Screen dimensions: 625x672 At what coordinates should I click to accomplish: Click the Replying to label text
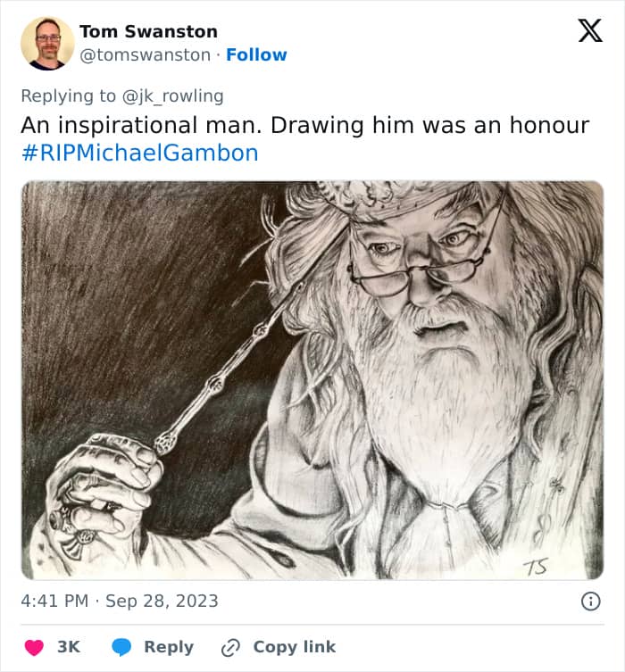68,96
